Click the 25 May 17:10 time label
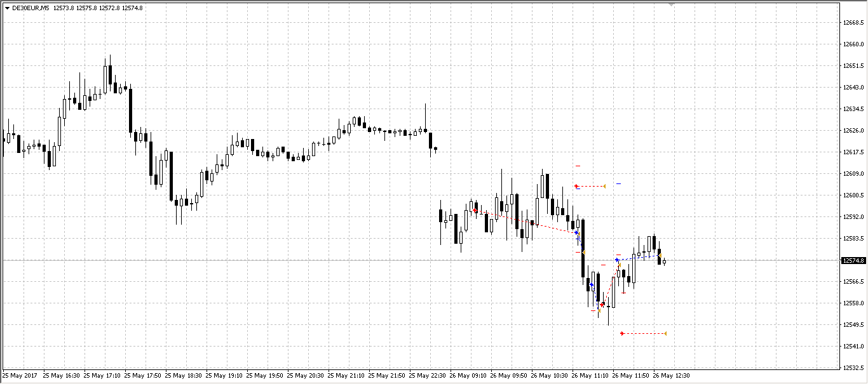The height and width of the screenshot is (384, 868). (103, 376)
